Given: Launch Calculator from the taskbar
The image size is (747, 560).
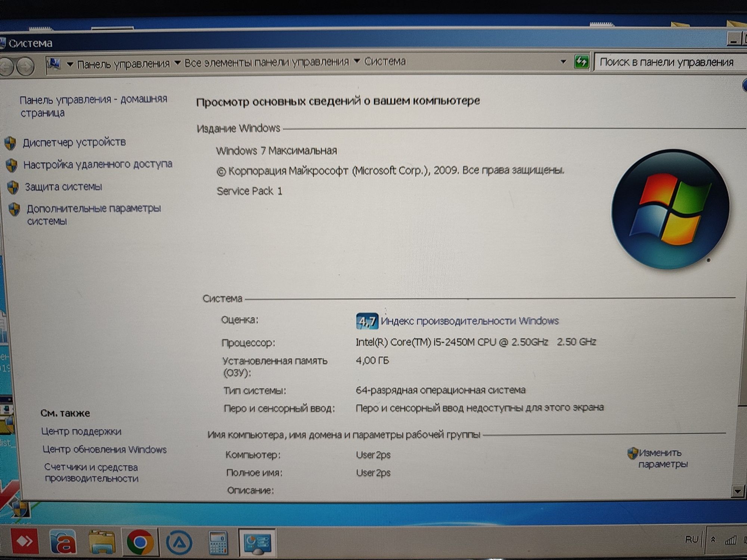Looking at the screenshot, I should [218, 542].
